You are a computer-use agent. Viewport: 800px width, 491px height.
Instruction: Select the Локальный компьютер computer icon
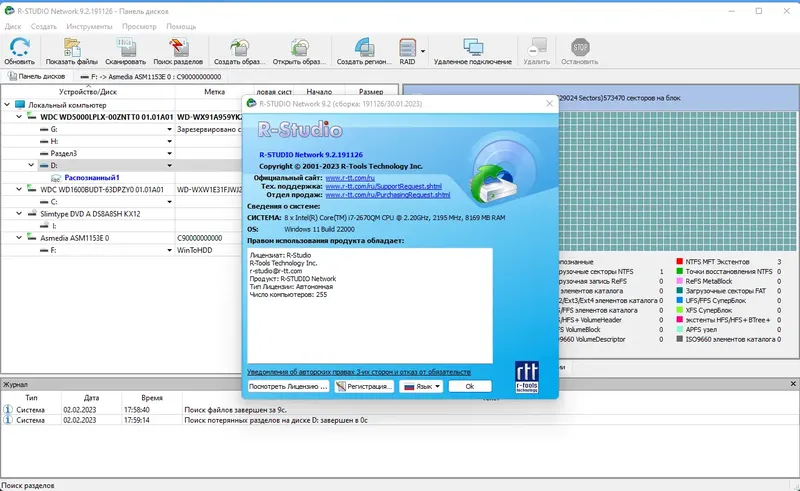click(20, 105)
